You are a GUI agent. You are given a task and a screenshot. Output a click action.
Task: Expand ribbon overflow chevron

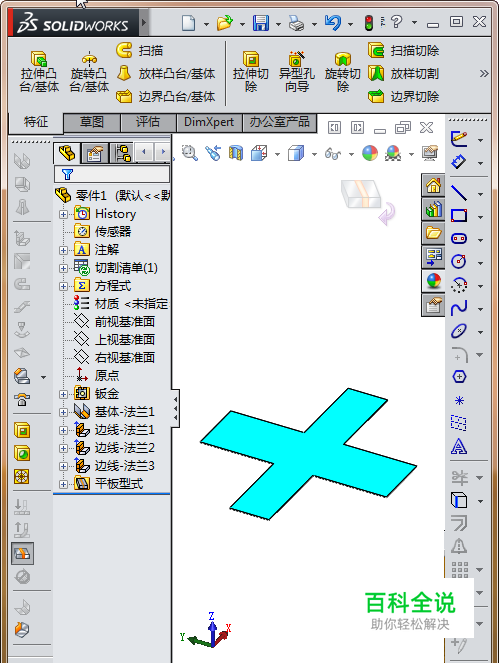click(x=484, y=74)
